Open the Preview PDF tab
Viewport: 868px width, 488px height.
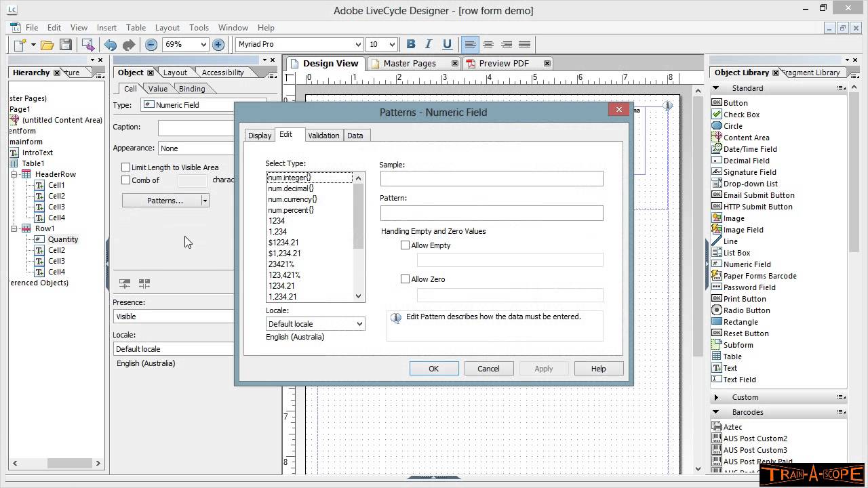click(503, 63)
